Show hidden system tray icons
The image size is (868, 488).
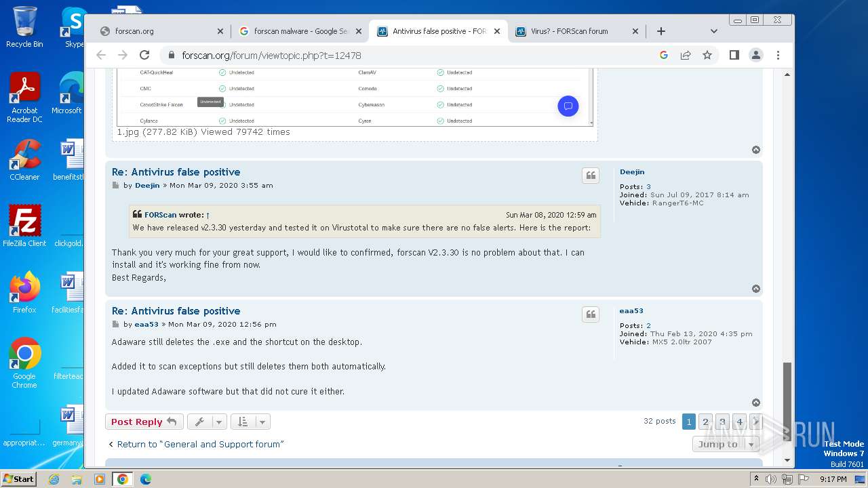tap(756, 479)
